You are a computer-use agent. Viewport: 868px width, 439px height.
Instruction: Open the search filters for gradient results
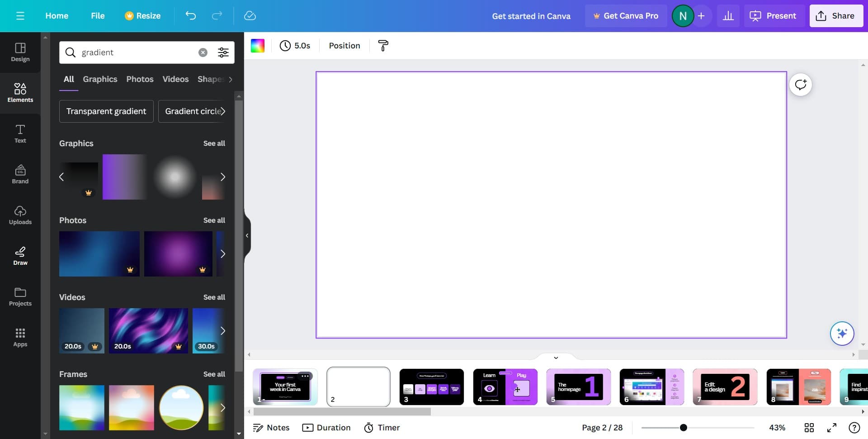click(x=223, y=52)
